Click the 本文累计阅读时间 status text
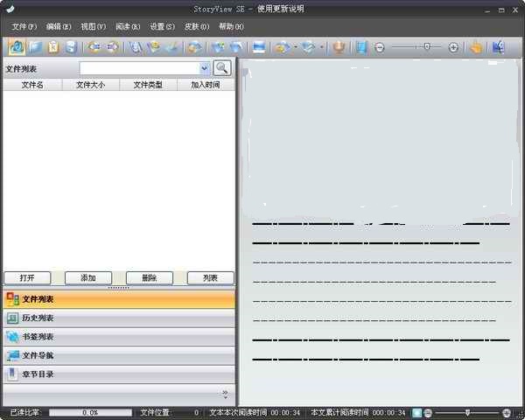 pos(358,413)
